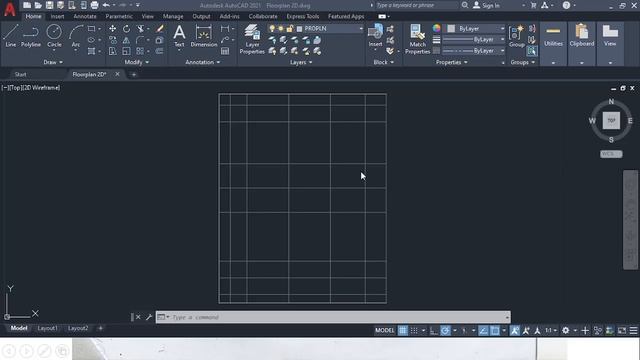Click the command line input field
This screenshot has width=640, height=360.
[333, 317]
